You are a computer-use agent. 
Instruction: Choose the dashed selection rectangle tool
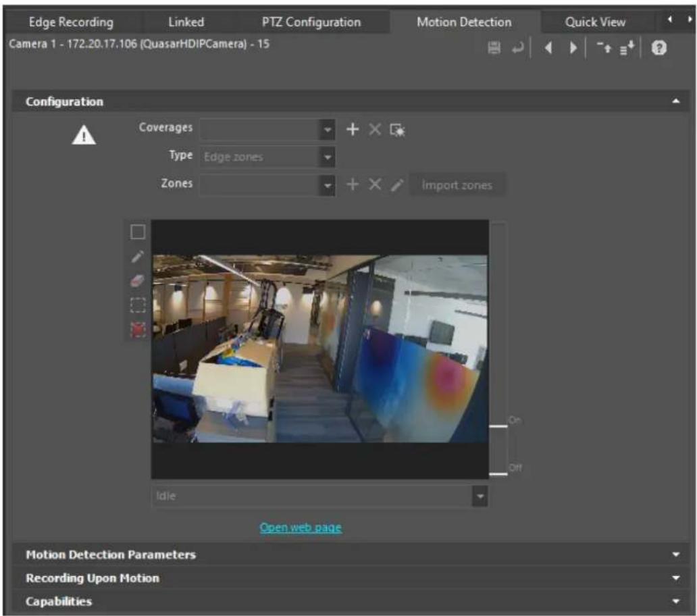[138, 305]
